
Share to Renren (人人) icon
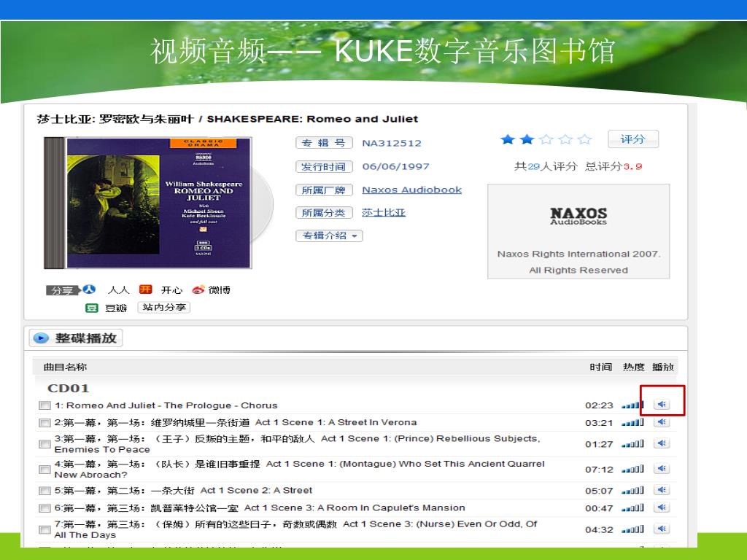click(x=89, y=289)
